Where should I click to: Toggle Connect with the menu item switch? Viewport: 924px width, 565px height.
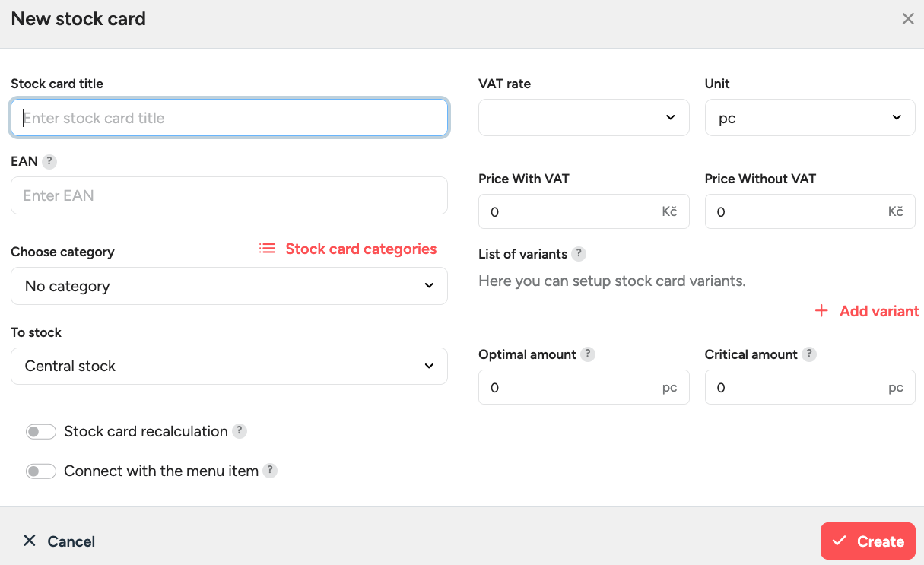point(41,471)
